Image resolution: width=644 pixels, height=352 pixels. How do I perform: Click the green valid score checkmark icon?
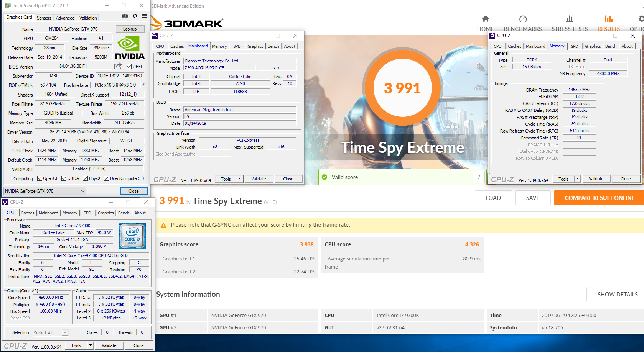[324, 177]
